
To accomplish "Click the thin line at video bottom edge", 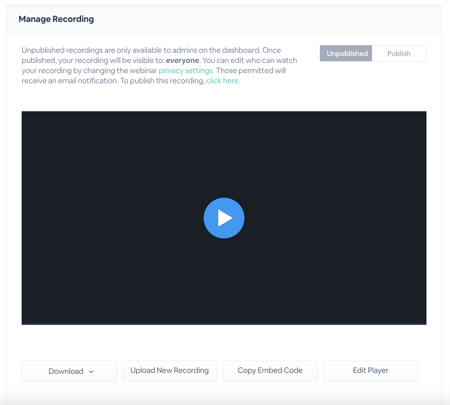I will [x=224, y=324].
